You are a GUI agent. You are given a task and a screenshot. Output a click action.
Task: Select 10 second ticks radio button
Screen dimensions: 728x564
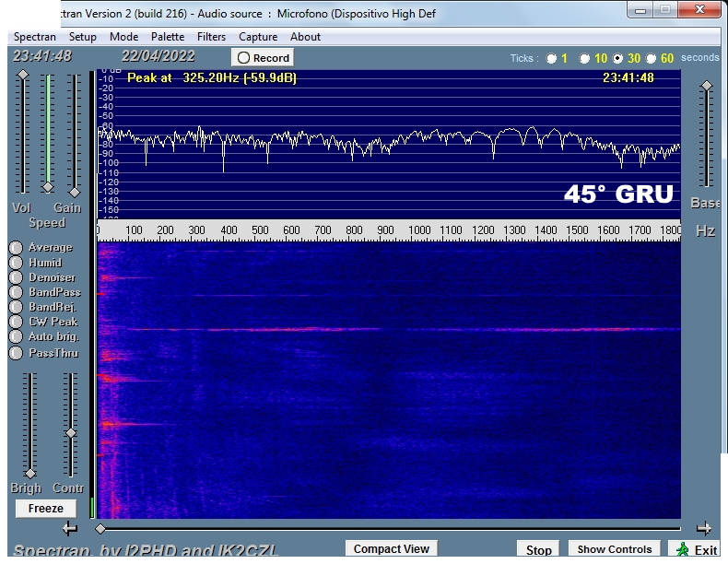584,58
